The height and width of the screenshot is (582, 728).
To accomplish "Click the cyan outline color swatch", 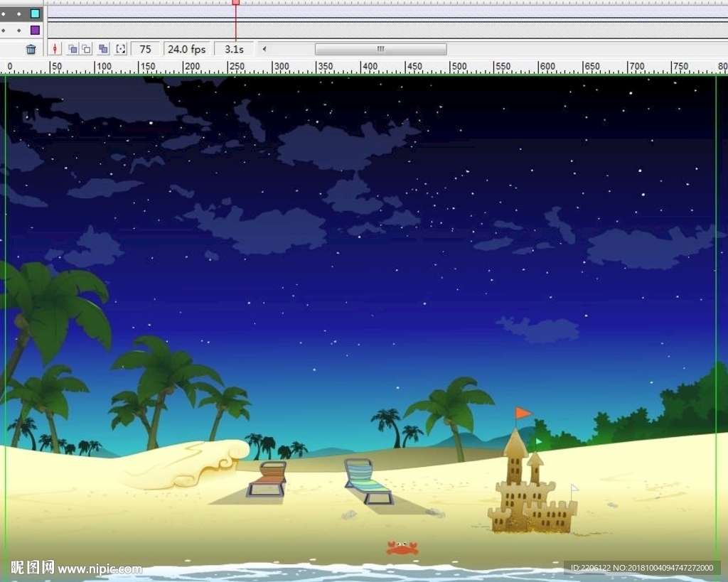I will [x=36, y=14].
